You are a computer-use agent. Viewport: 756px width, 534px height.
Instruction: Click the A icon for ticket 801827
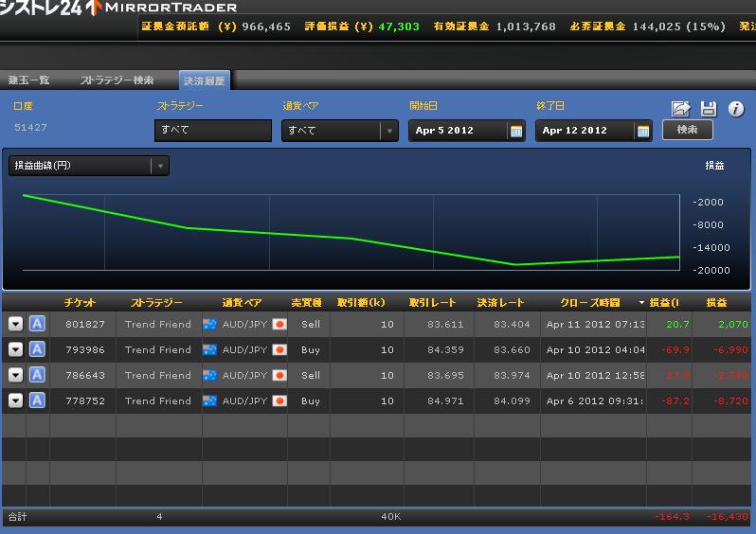click(37, 324)
